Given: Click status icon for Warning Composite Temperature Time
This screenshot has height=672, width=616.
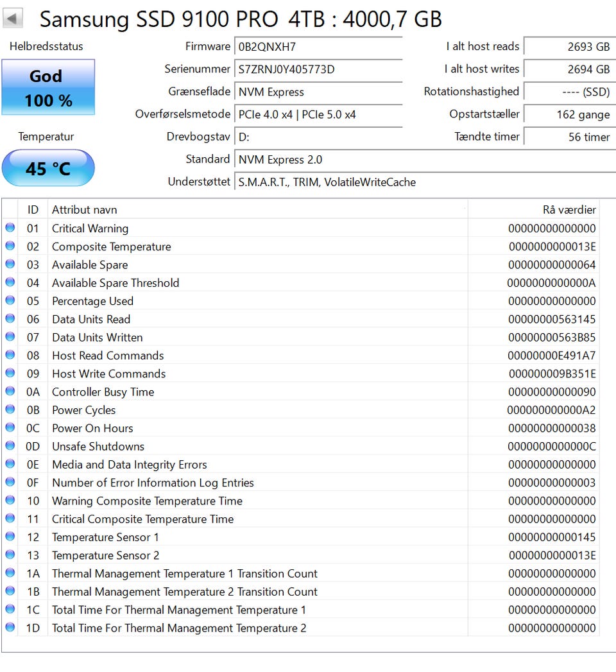Looking at the screenshot, I should pos(10,500).
